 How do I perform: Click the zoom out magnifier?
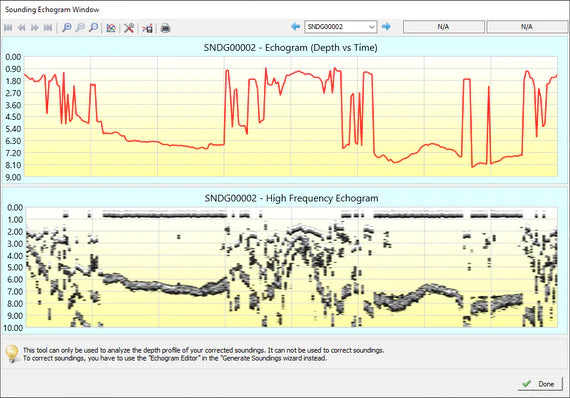(x=80, y=28)
